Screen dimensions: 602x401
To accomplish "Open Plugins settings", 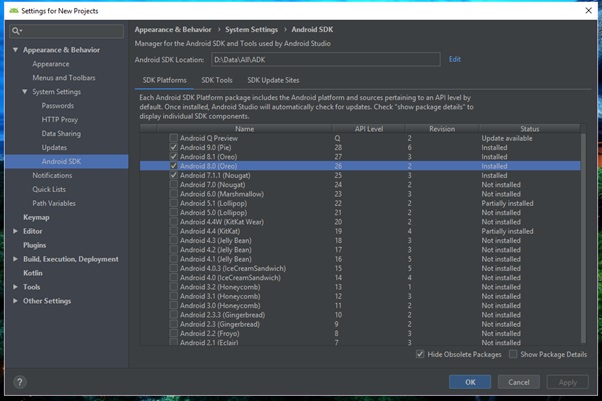I will 34,245.
